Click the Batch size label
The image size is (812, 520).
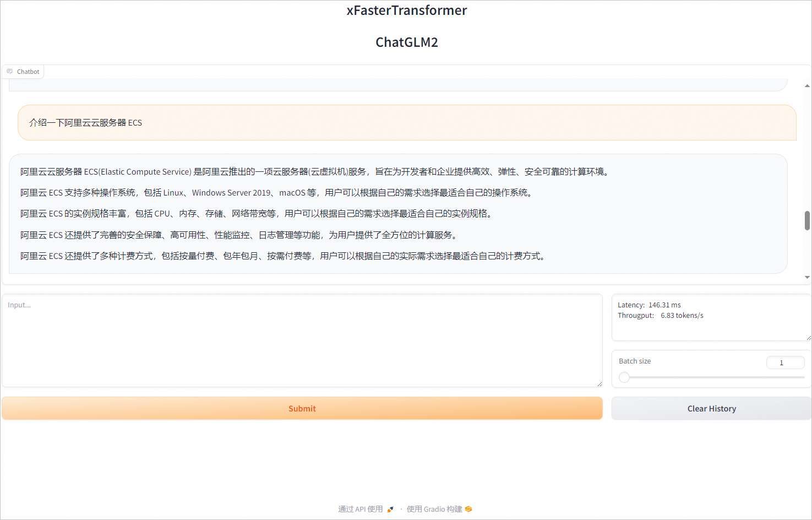point(635,361)
